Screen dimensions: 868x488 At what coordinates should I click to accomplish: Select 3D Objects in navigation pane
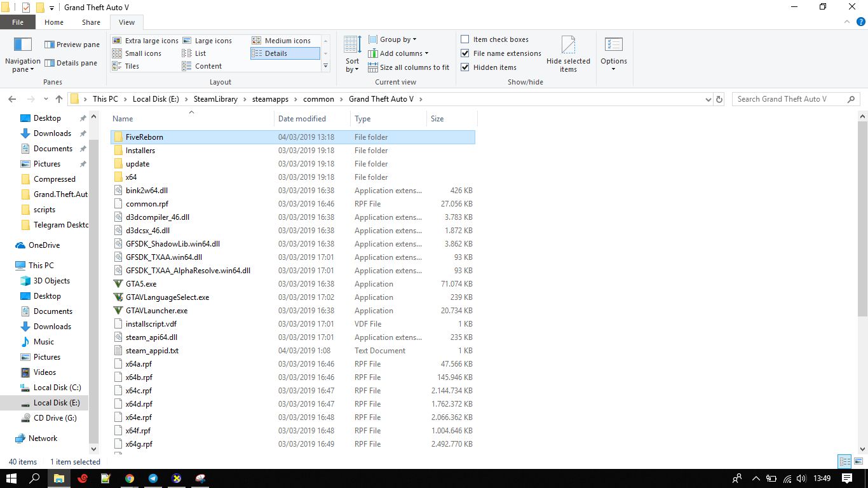[51, 281]
